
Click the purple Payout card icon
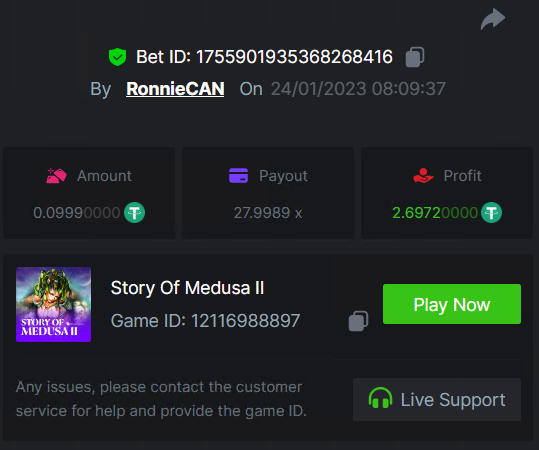[238, 175]
